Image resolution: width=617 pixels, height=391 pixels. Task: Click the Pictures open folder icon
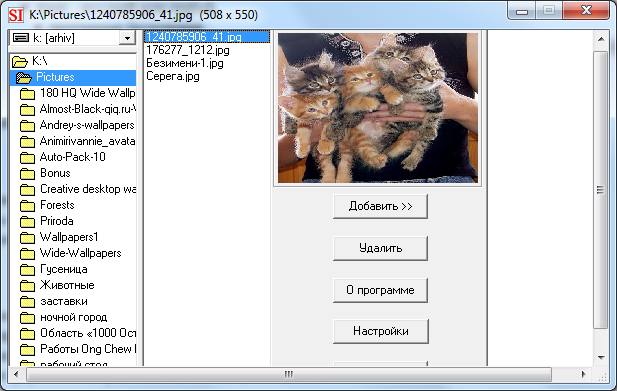[24, 77]
